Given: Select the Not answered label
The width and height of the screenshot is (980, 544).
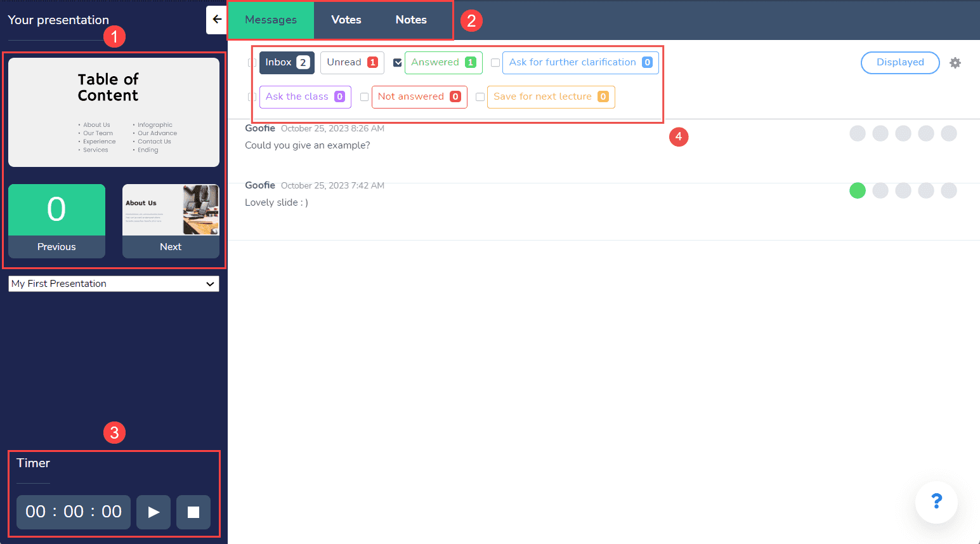Looking at the screenshot, I should click(x=419, y=97).
